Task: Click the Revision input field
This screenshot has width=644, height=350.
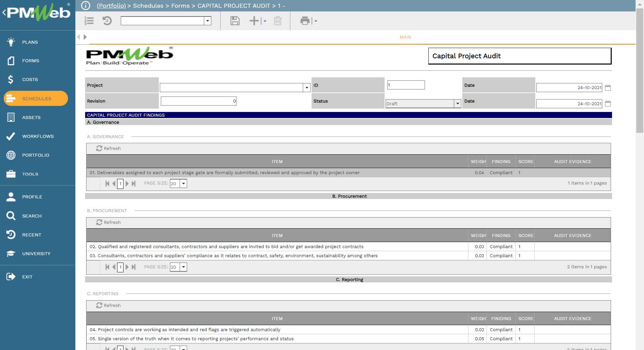Action: point(199,101)
